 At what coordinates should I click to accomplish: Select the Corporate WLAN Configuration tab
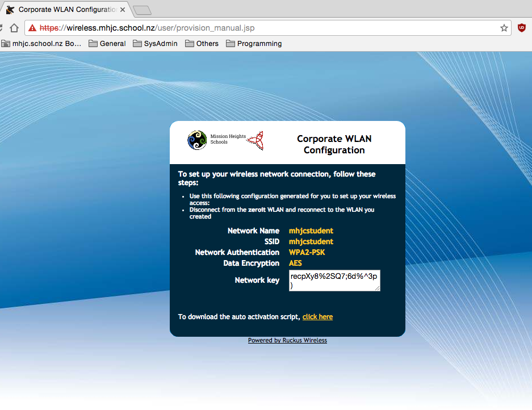click(62, 10)
